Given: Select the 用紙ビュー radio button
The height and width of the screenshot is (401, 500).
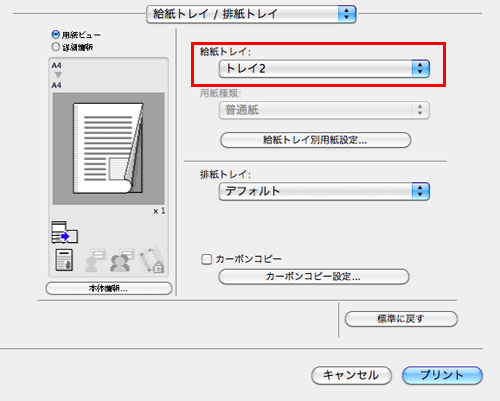Looking at the screenshot, I should pos(56,34).
